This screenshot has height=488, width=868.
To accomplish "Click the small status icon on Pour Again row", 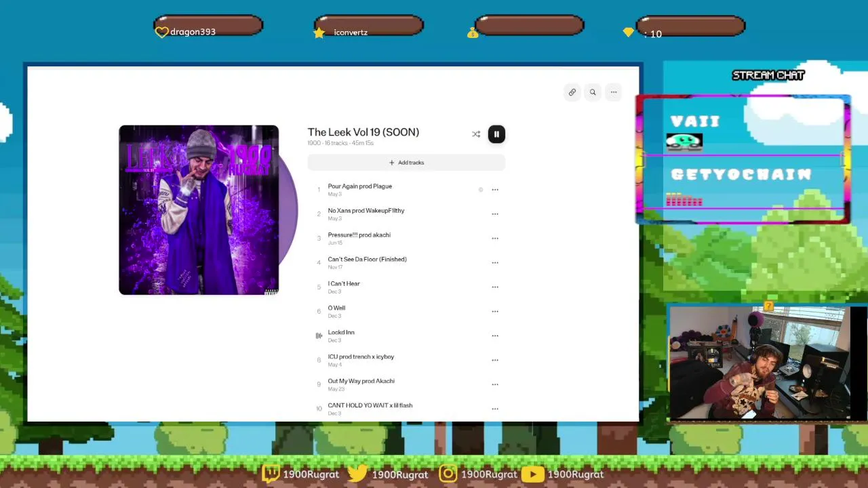I will point(481,190).
